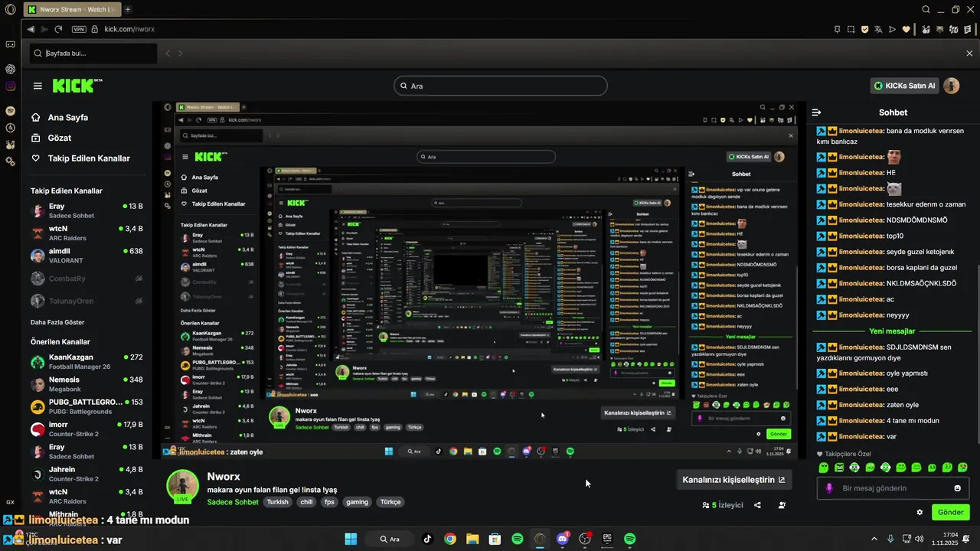The image size is (980, 551).
Task: Open offline channel TolunayOren
Action: [87, 301]
